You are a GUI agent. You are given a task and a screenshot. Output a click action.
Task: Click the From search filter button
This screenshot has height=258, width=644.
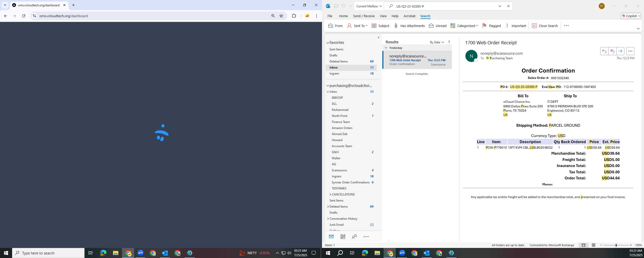[335, 26]
